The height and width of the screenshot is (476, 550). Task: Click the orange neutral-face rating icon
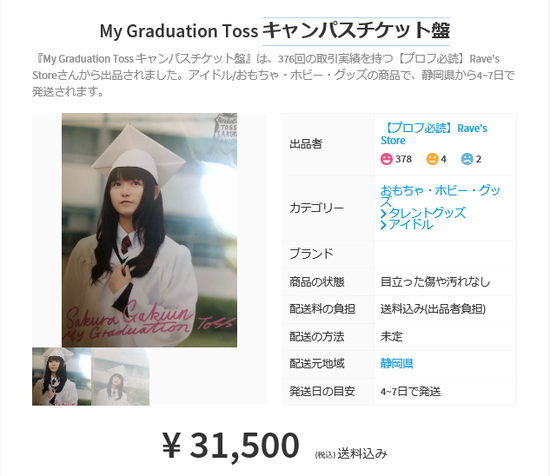(432, 159)
